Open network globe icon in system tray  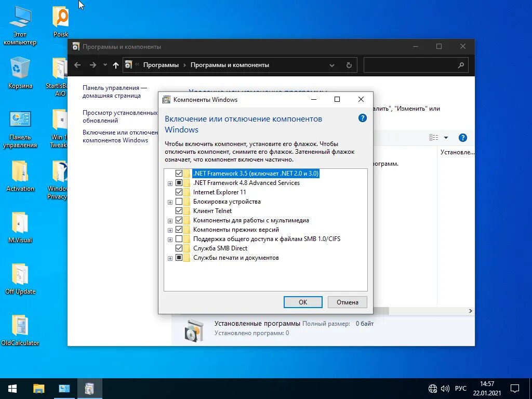433,389
